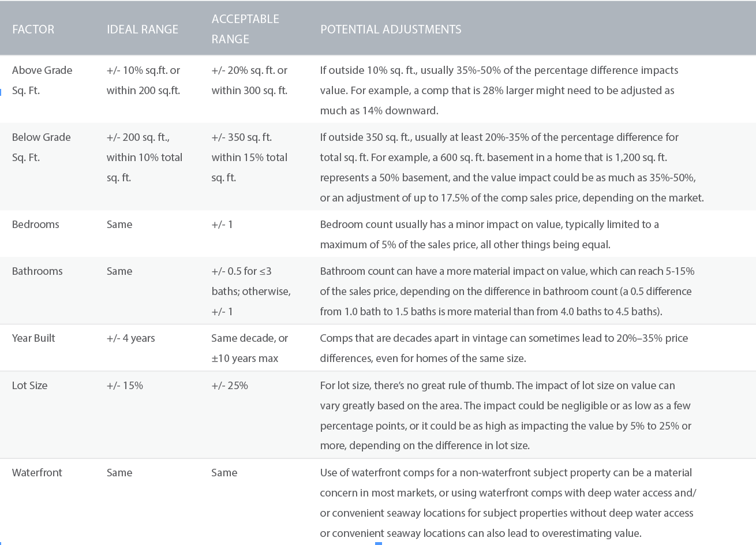
Task: Click 'Same decade, or ±10 years max' cell
Action: (x=249, y=348)
